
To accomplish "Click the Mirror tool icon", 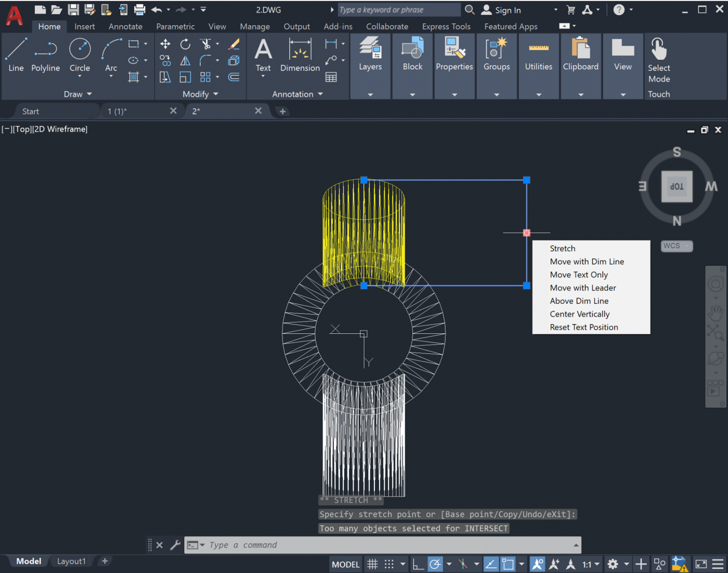I will tap(185, 61).
